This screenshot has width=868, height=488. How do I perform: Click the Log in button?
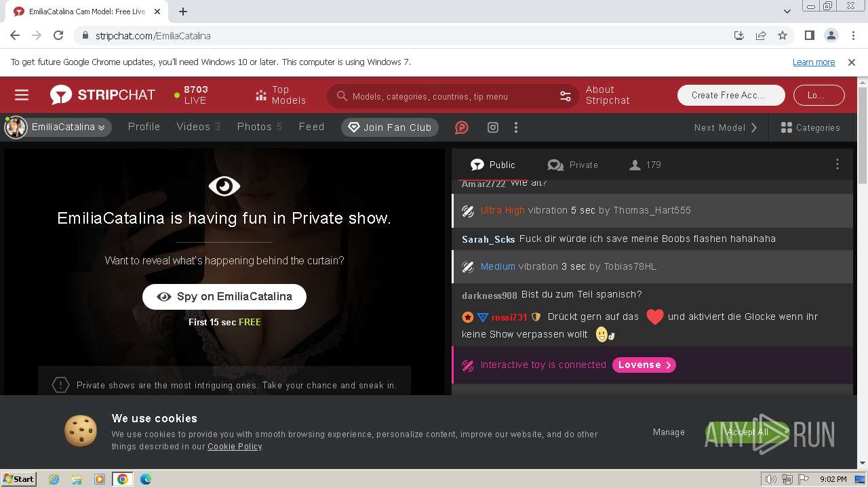coord(818,95)
